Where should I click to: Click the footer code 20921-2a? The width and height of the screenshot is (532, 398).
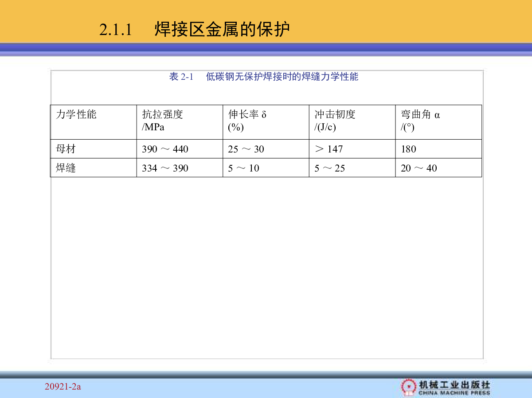click(63, 387)
